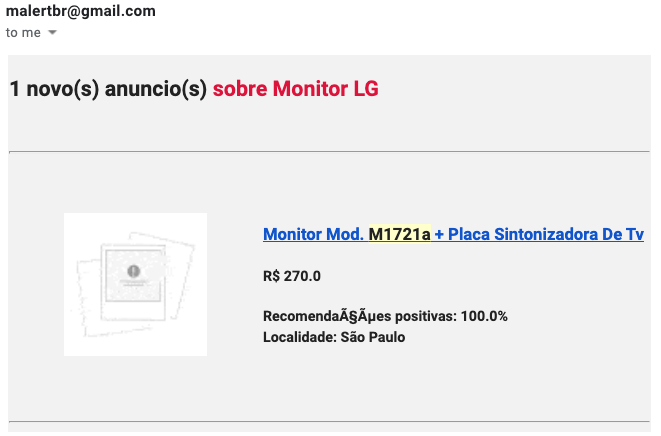Click the "to me" recipient label

[23, 33]
